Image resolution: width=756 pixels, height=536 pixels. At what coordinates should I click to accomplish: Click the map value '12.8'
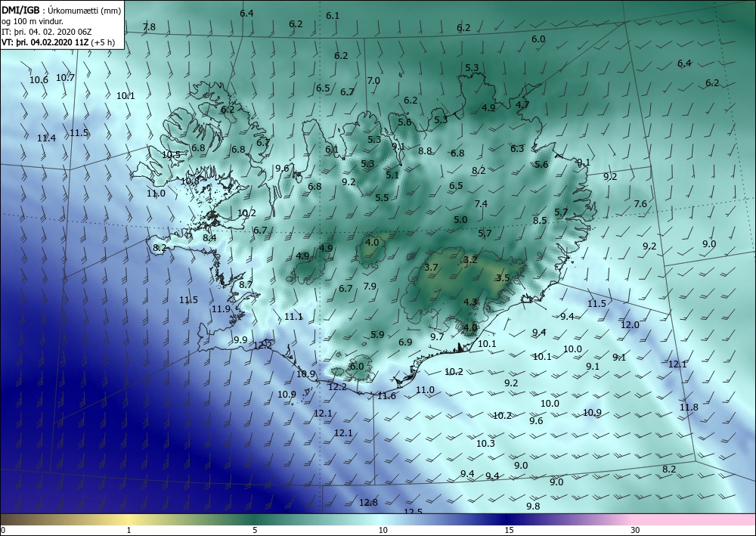coord(368,503)
